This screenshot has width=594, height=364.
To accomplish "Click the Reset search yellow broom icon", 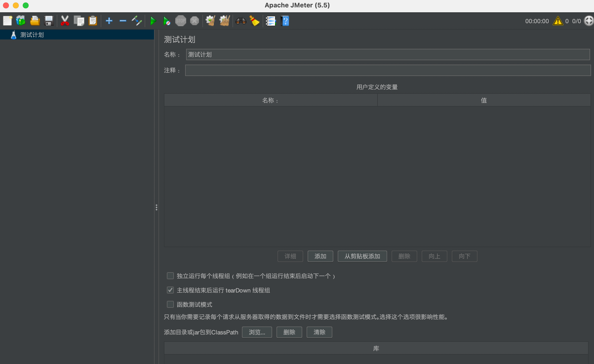I will (255, 21).
